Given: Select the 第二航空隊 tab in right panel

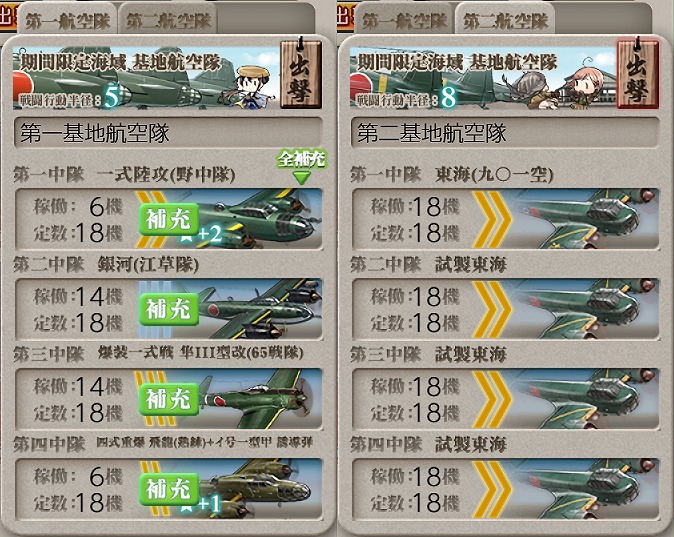Looking at the screenshot, I should 505,20.
